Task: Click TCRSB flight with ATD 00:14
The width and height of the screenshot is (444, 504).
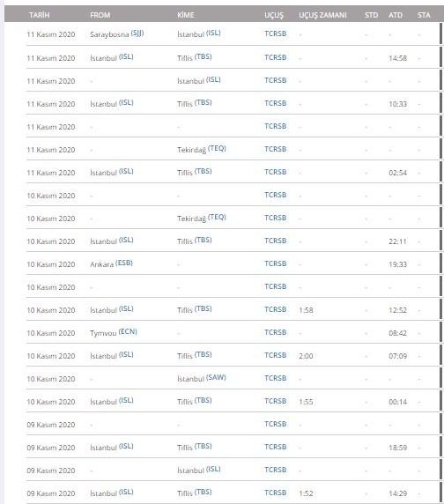Action: point(276,401)
